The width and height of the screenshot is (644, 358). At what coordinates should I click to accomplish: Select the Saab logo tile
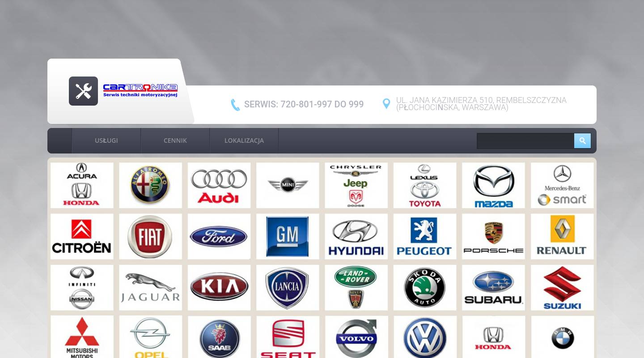(x=219, y=337)
